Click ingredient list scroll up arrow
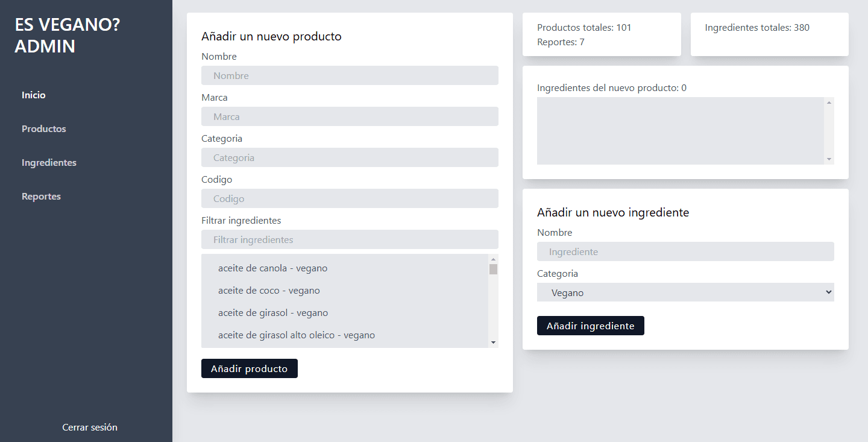Screen dimensions: 868x442 [x=493, y=259]
